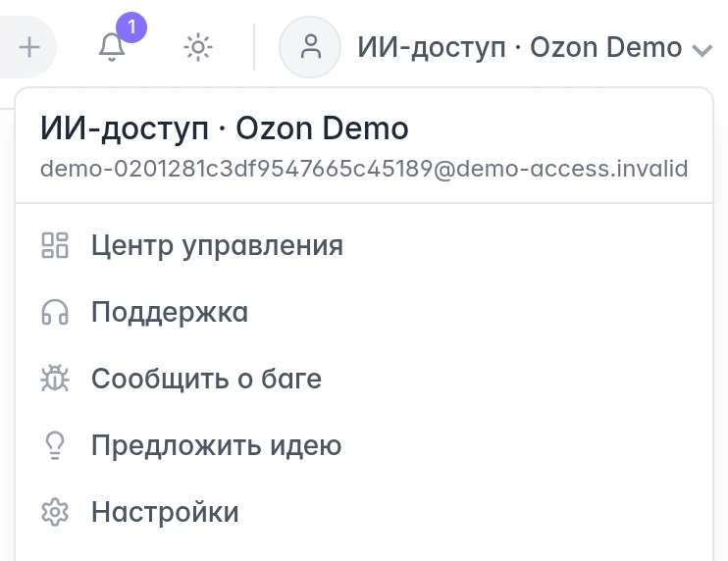Click the lightbulb idea icon
Image resolution: width=728 pixels, height=561 pixels.
coord(55,445)
